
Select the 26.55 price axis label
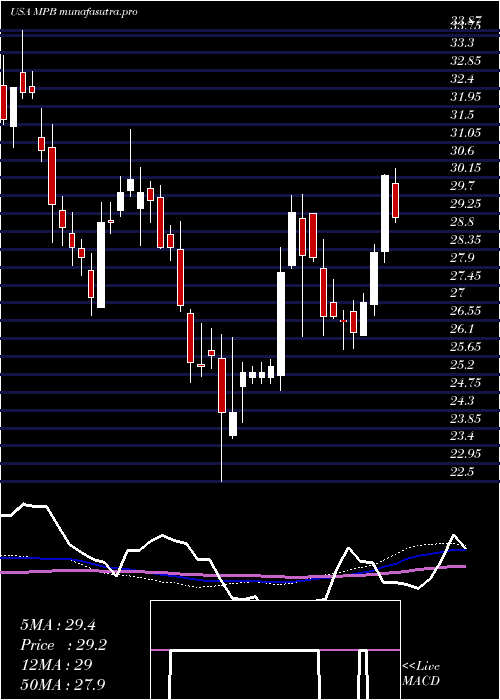pyautogui.click(x=466, y=311)
